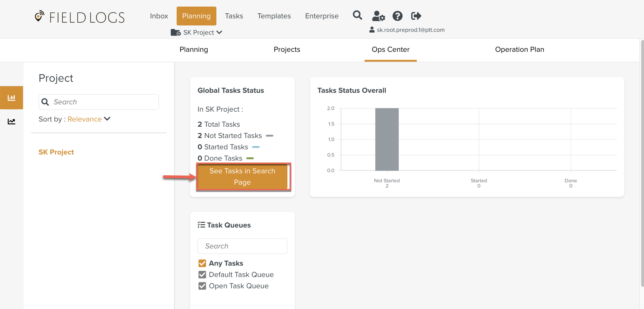Click the project folder icon beside SK Project
644x309 pixels.
click(176, 32)
